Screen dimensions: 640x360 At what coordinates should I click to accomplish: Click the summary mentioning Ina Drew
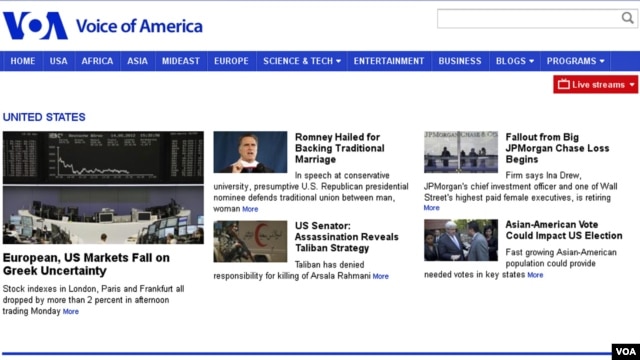point(521,187)
